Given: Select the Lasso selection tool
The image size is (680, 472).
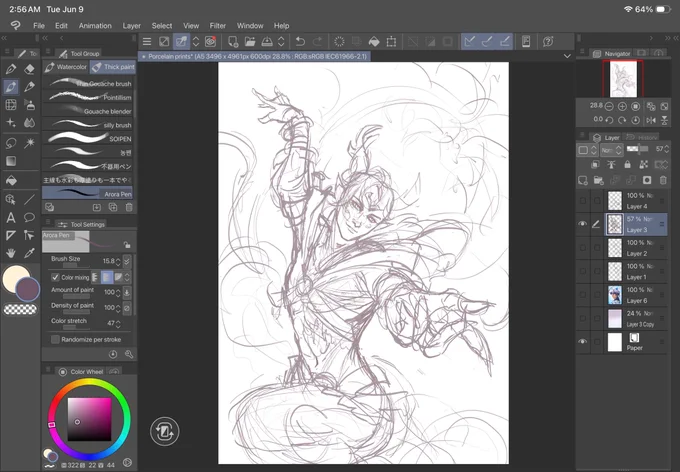Looking at the screenshot, I should (11, 143).
